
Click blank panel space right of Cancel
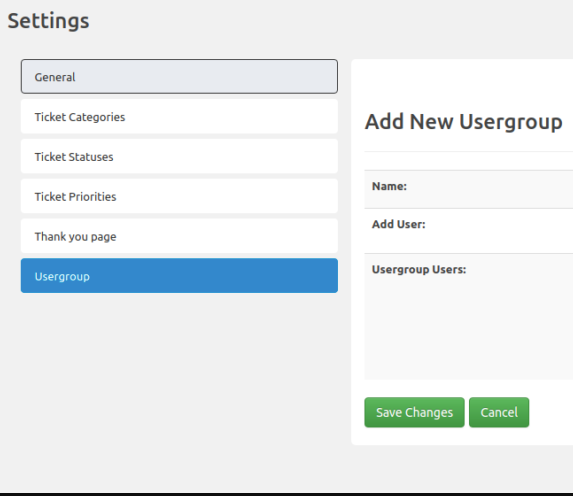(551, 412)
